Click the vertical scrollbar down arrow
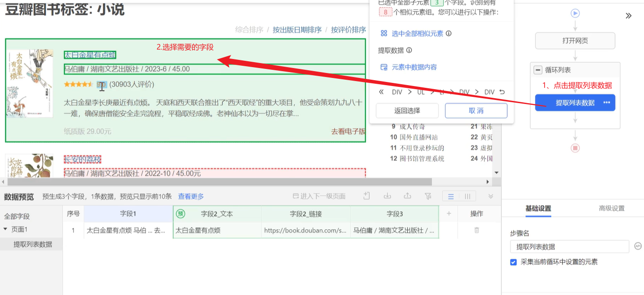This screenshot has height=295, width=644. [x=496, y=172]
